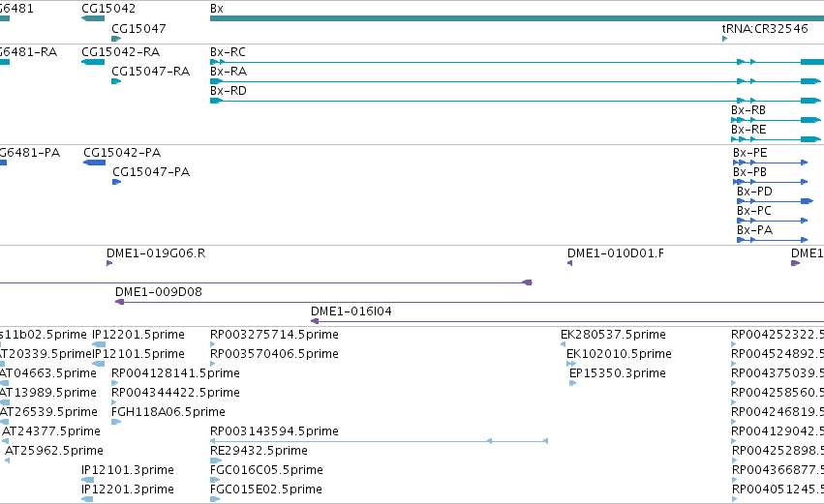Select the tRNA:CR32546 arrow glyph
Image resolution: width=824 pixels, height=504 pixels.
724,39
